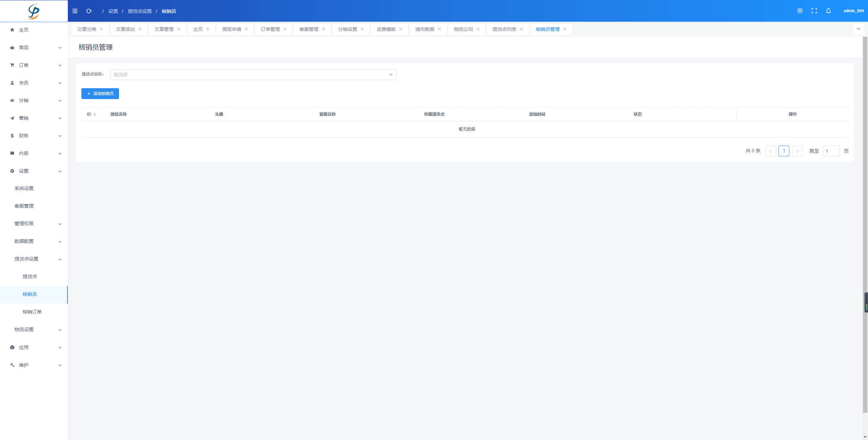Open admin_004 user menu
Screen dimensions: 868x440
[x=854, y=11]
